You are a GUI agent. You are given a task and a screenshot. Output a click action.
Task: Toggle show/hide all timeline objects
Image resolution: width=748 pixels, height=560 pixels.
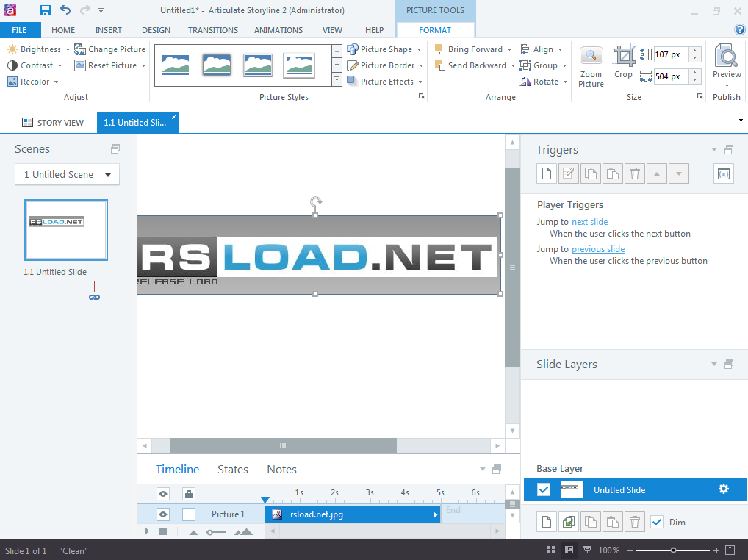(x=163, y=494)
